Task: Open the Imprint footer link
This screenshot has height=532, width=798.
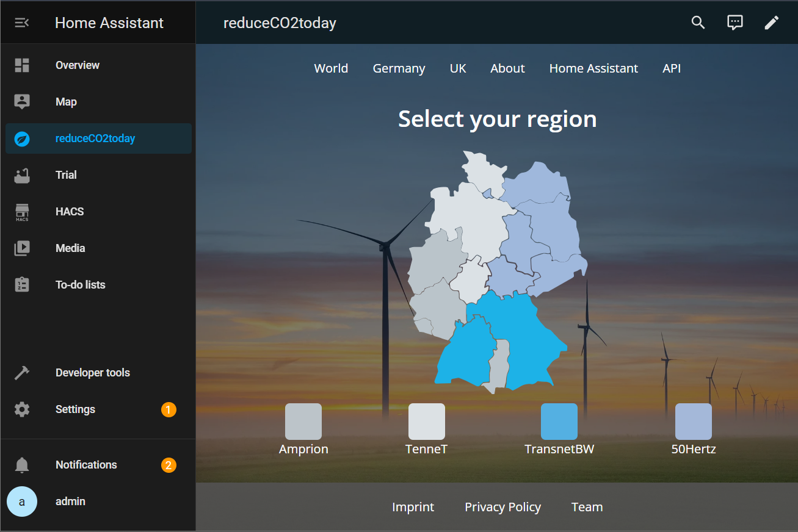Action: 413,507
